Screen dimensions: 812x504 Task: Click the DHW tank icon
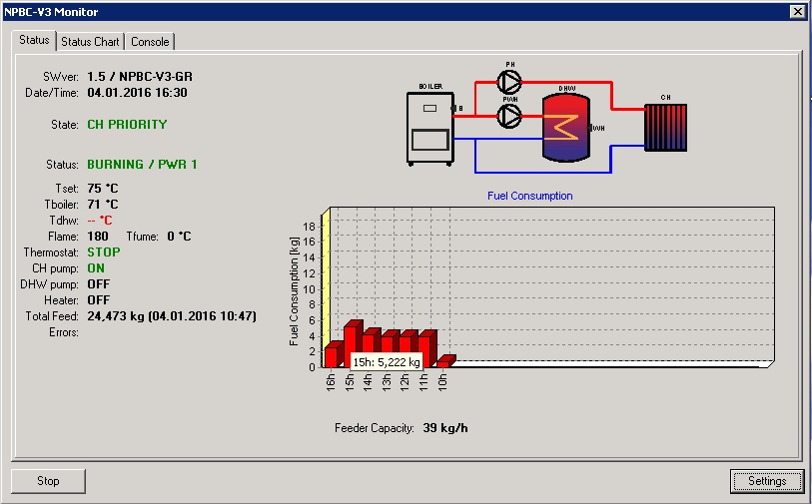[x=565, y=127]
